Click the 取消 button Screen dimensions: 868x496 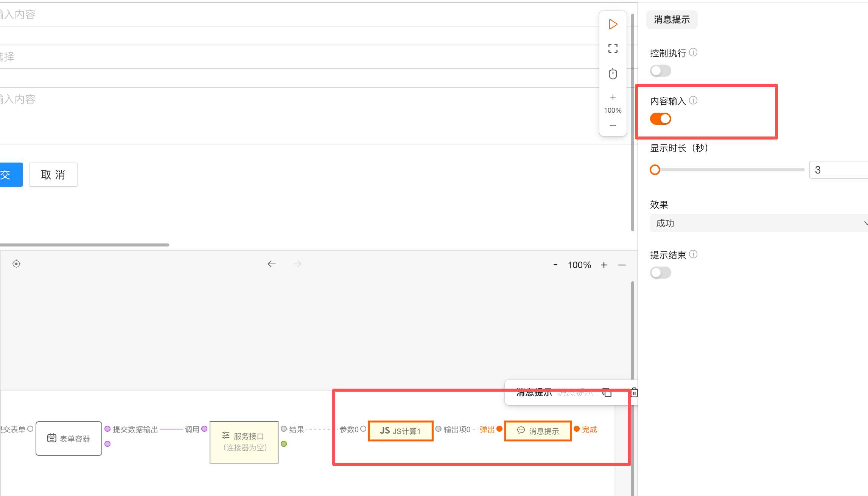(x=53, y=175)
